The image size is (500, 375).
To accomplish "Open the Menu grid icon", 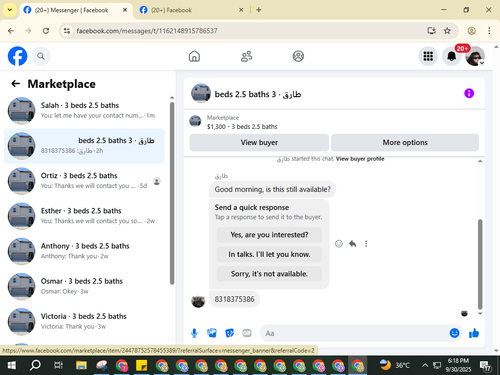I will 428,56.
